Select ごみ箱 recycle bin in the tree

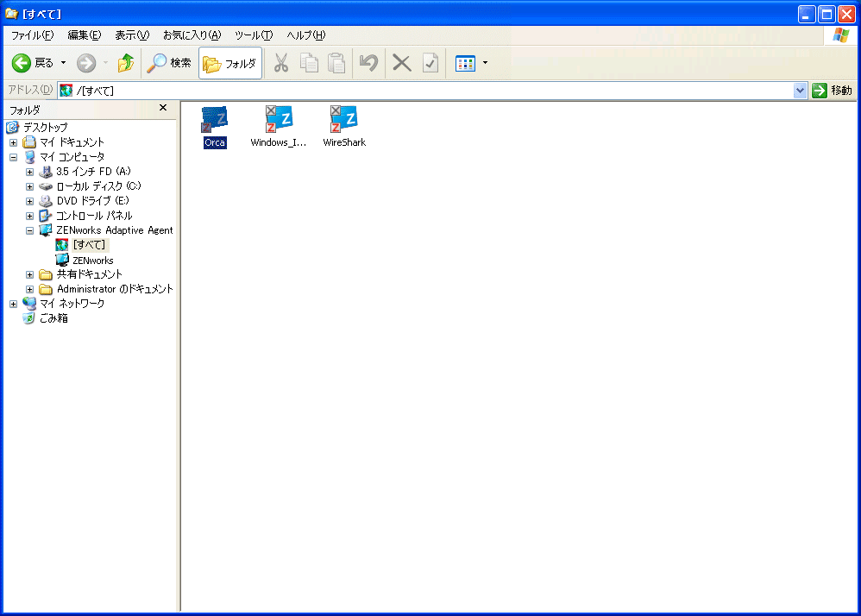53,318
